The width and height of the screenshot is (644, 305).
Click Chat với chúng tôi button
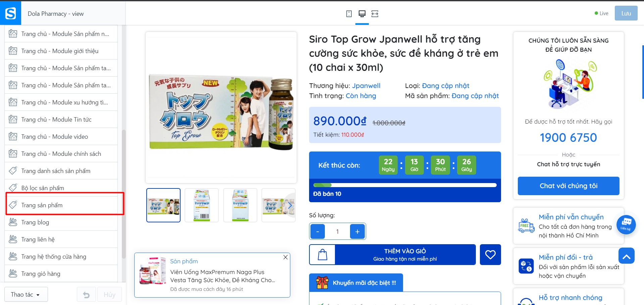tap(568, 186)
